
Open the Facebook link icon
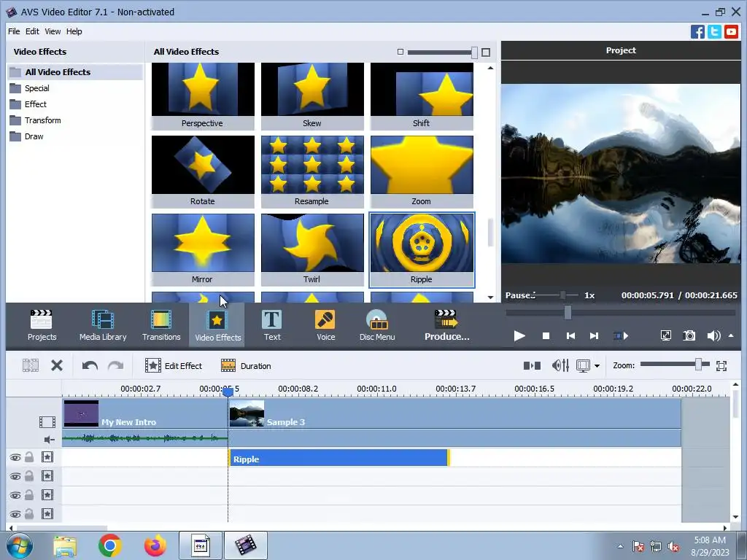697,32
